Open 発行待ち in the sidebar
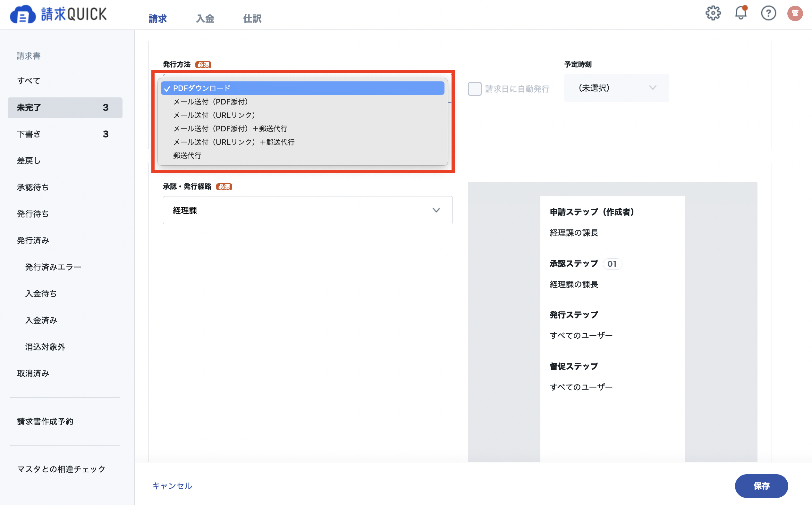 (x=65, y=214)
